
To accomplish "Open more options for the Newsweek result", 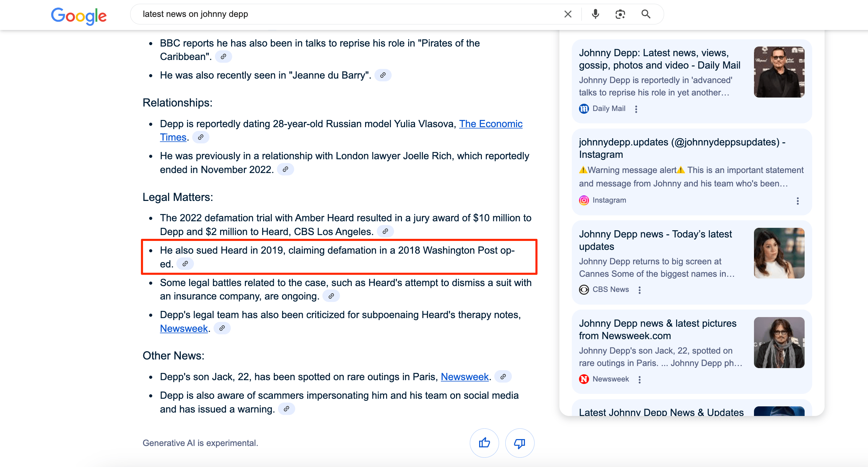I will pyautogui.click(x=640, y=379).
